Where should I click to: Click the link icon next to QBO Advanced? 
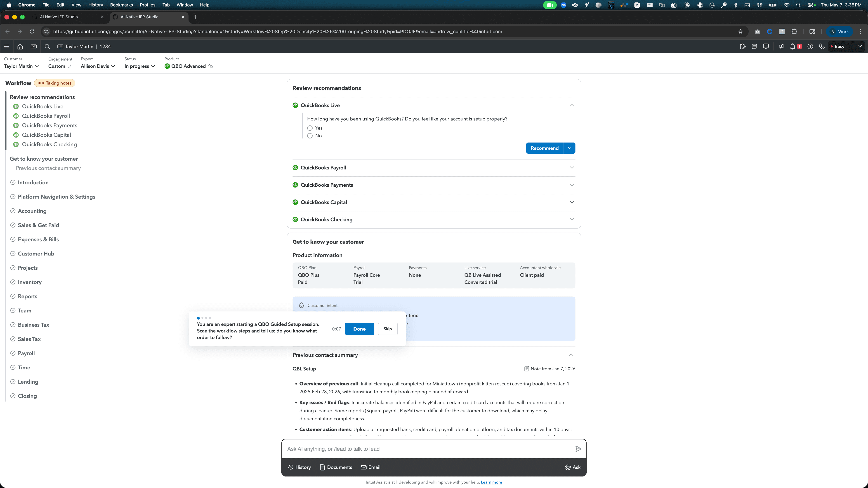click(x=211, y=66)
